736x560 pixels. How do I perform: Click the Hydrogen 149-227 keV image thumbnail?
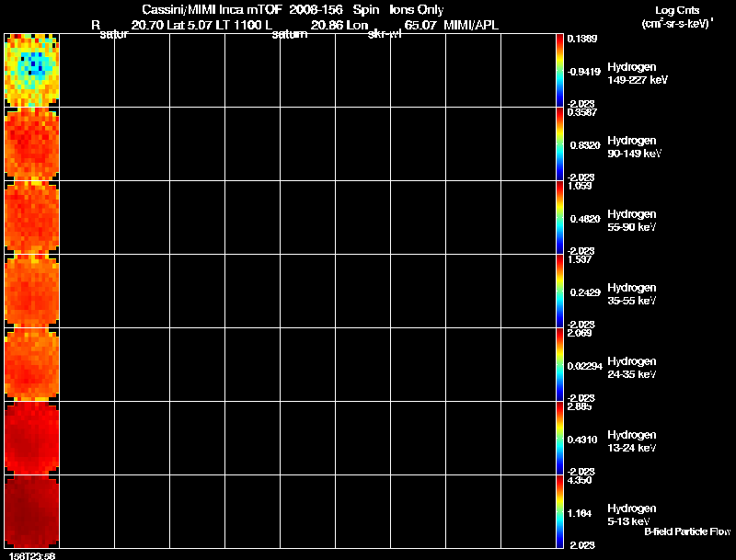coord(32,70)
